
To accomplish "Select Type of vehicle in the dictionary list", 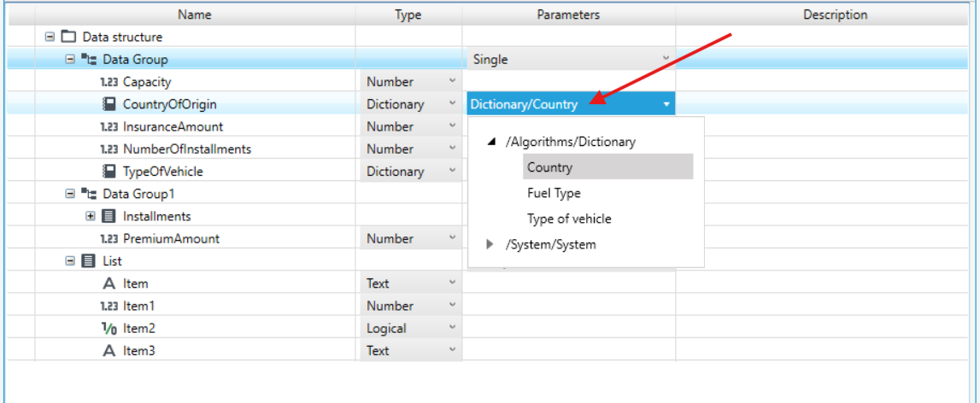I will click(x=569, y=219).
